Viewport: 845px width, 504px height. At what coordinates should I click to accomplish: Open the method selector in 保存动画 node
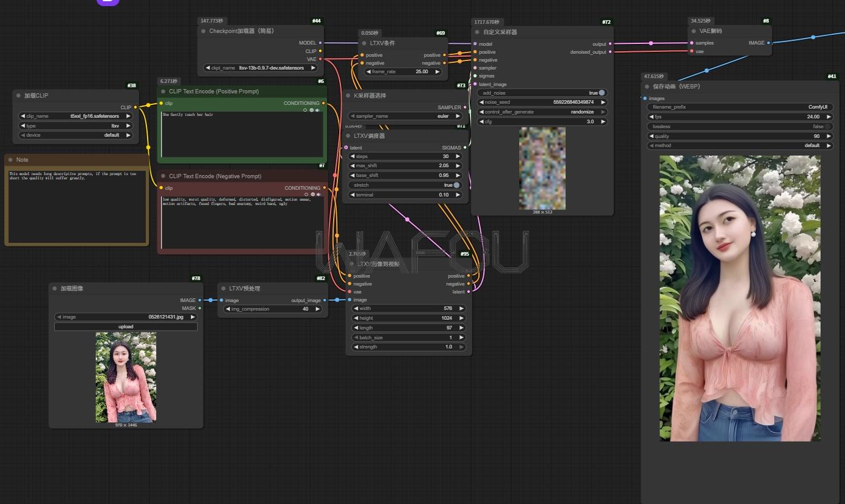pos(740,146)
